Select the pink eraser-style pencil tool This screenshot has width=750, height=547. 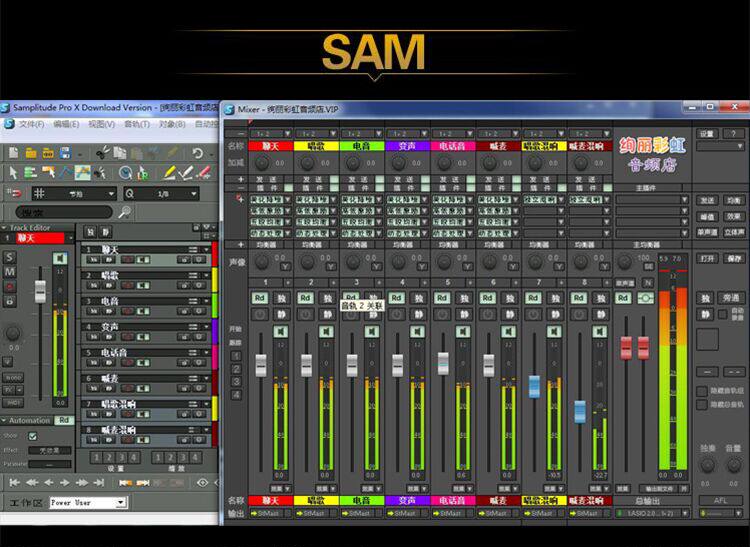204,173
